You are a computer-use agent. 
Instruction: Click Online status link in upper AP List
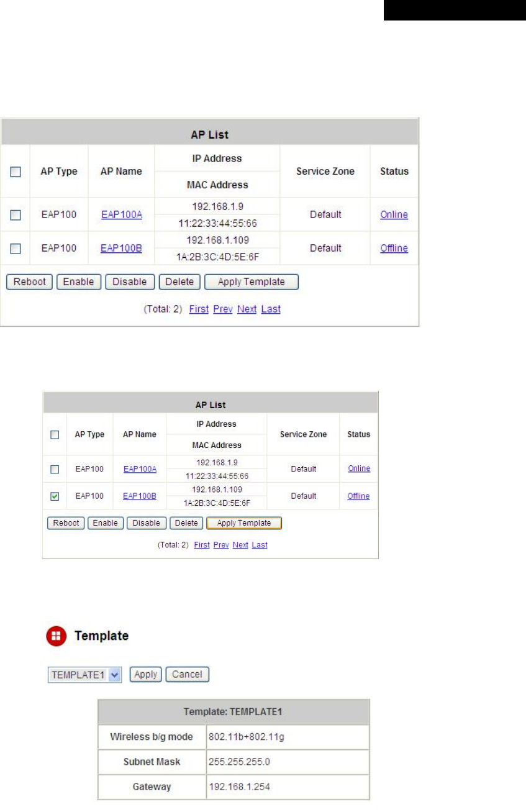[x=394, y=215]
